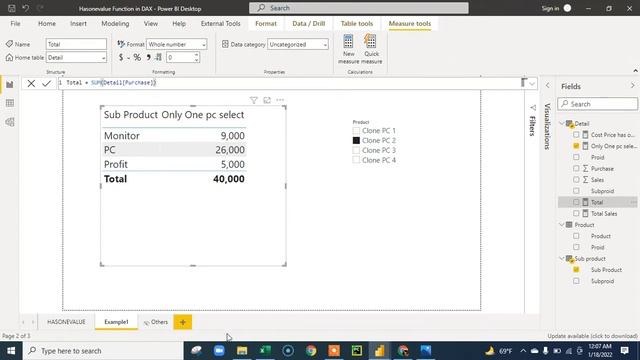Apply currency format with dollar icon
Viewport: 640px width, 360px height.
pos(121,58)
